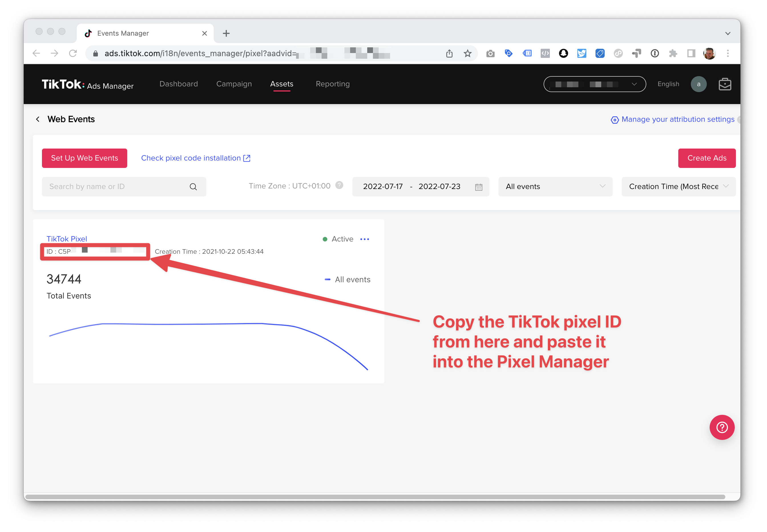The width and height of the screenshot is (767, 532).
Task: Open the blue tag extension icon
Action: pos(508,53)
